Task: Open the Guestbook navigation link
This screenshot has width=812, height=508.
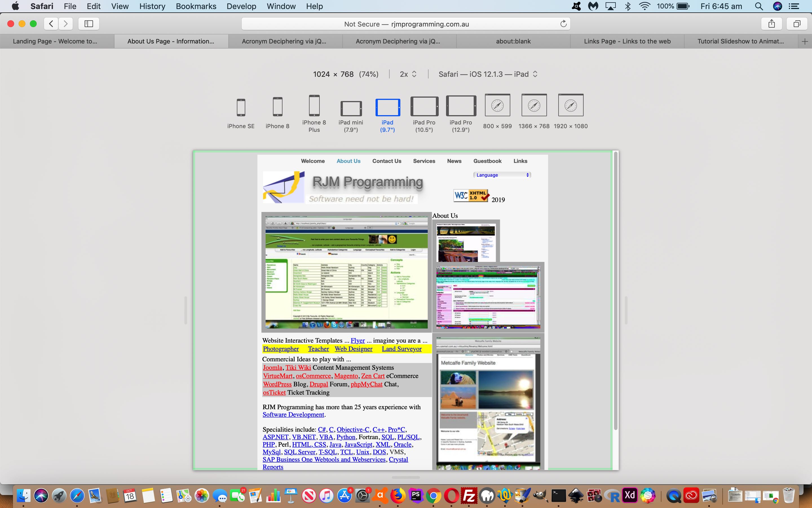Action: (x=487, y=161)
